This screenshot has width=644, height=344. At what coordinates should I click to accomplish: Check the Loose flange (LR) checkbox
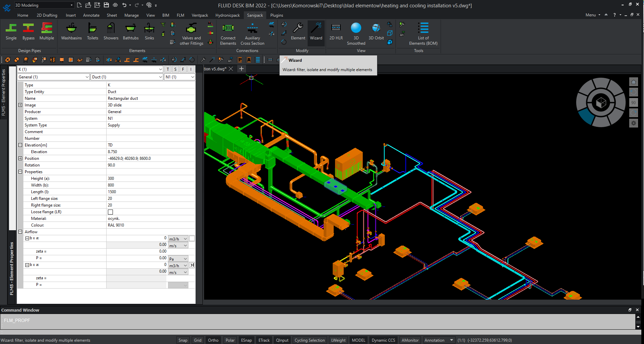pyautogui.click(x=111, y=212)
